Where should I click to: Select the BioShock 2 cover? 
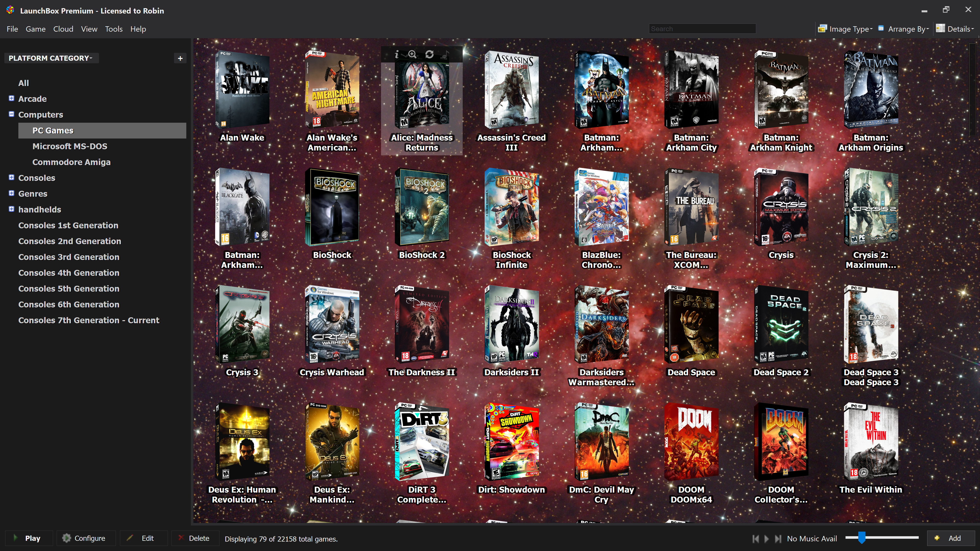click(x=422, y=207)
